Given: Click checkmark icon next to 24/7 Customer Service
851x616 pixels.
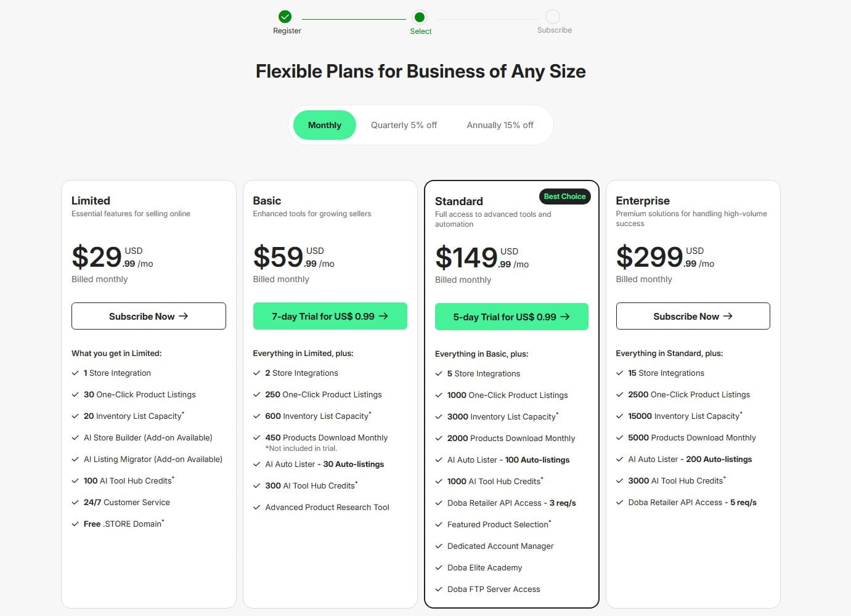Looking at the screenshot, I should click(x=75, y=503).
